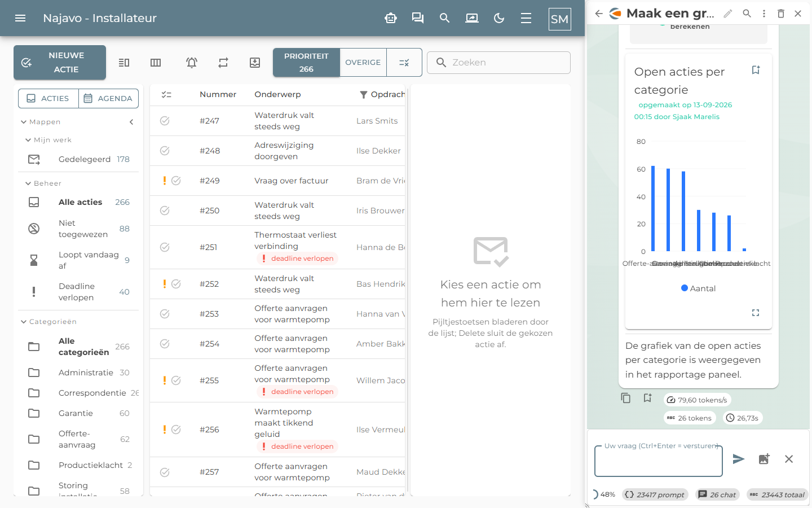
Task: Click the screen share icon in top bar
Action: point(472,18)
